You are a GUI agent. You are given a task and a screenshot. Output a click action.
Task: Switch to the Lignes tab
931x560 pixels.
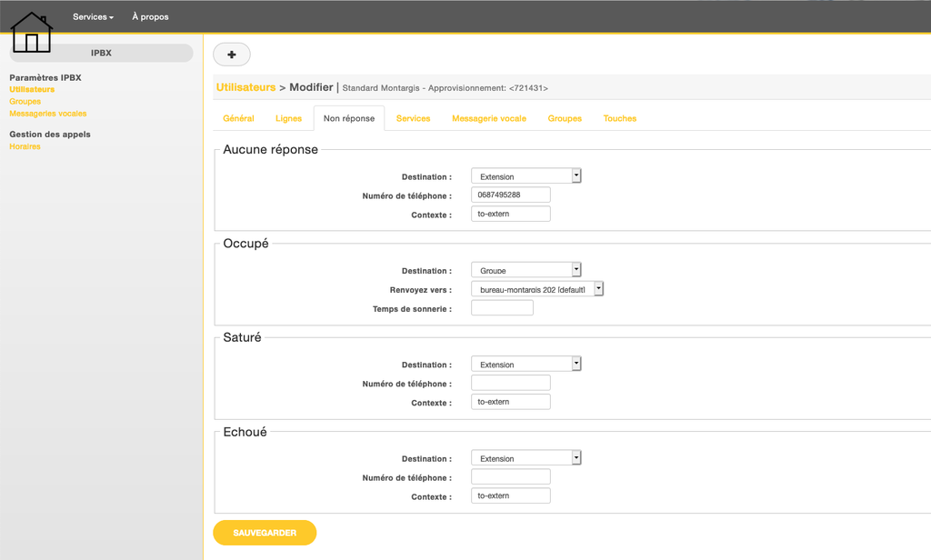(x=288, y=118)
